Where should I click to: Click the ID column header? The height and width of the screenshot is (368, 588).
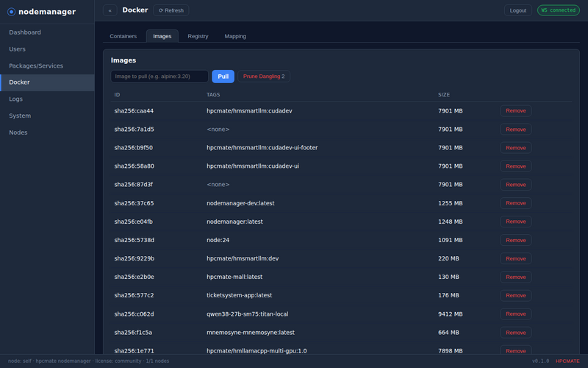(117, 95)
